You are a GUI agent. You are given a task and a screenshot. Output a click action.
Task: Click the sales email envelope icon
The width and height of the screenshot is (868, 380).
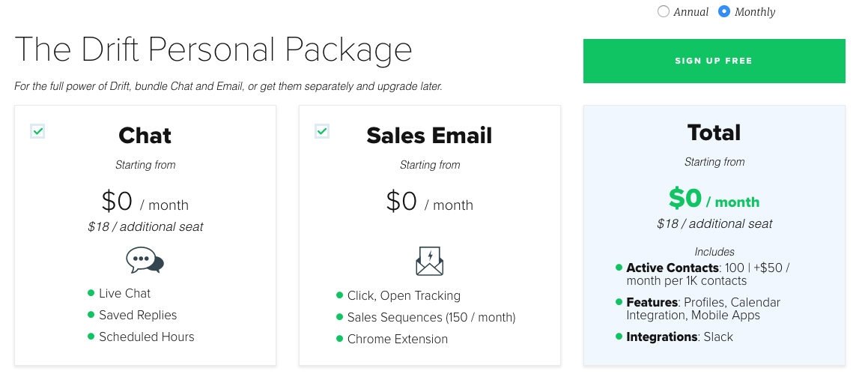[429, 261]
